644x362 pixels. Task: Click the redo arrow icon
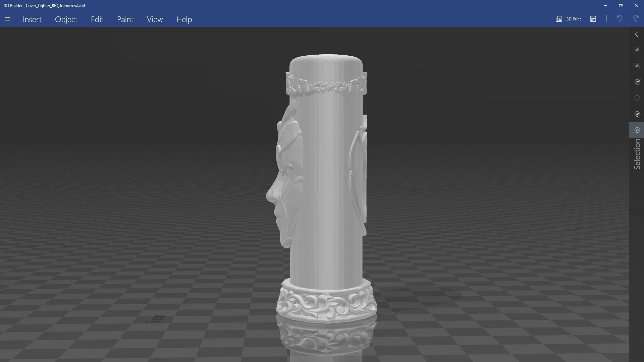coord(636,19)
